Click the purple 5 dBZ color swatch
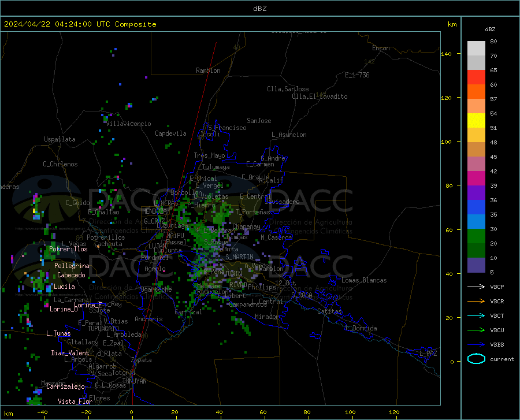The width and height of the screenshot is (520, 420). (476, 265)
